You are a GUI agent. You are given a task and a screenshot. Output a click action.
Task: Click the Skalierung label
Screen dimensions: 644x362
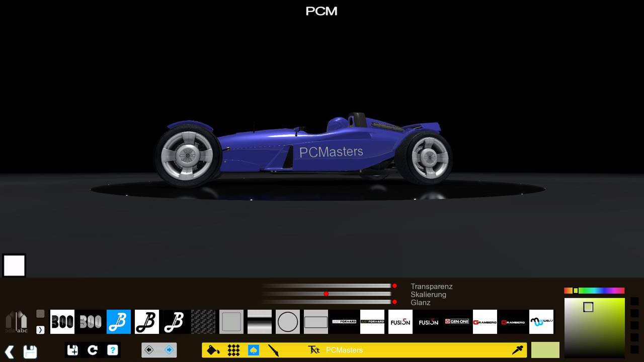coord(428,294)
